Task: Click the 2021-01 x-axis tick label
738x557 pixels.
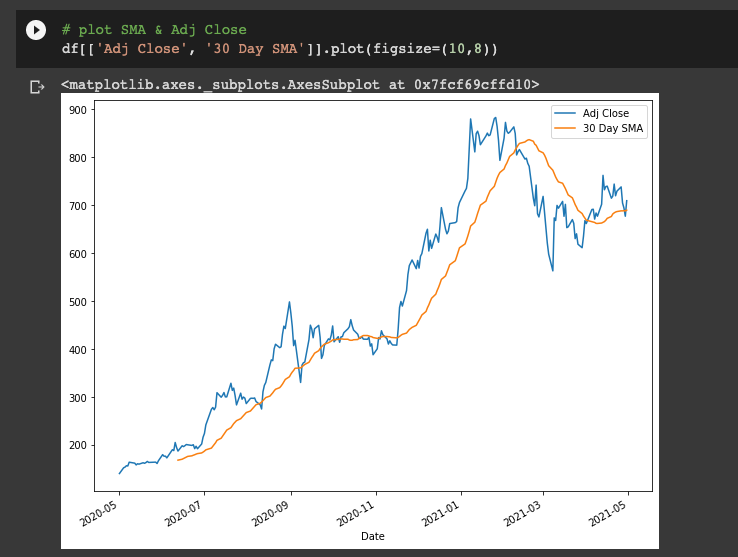Action: [x=447, y=514]
